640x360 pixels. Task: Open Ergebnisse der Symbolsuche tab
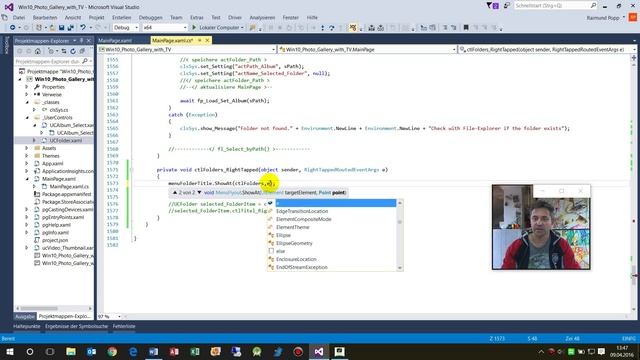pos(76,326)
